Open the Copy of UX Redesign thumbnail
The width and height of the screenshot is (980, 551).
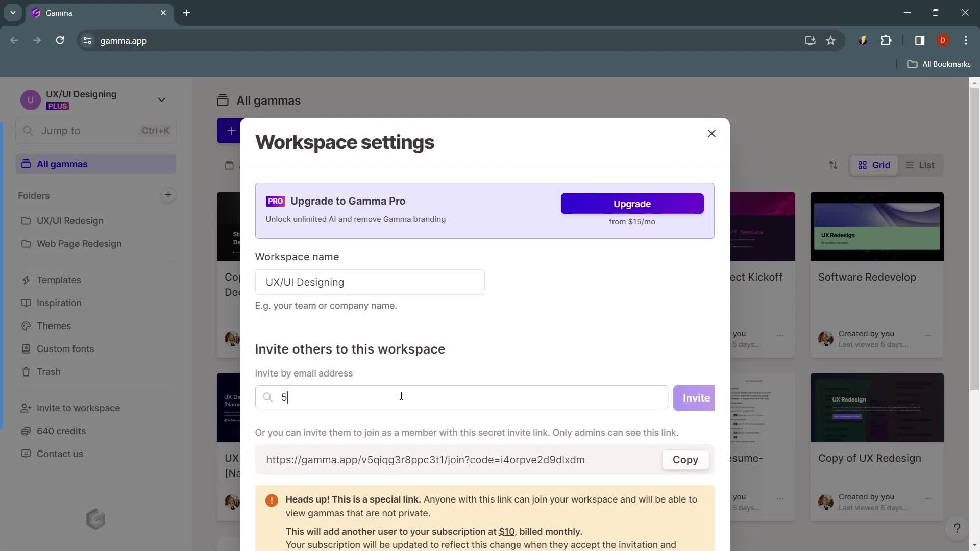(877, 408)
